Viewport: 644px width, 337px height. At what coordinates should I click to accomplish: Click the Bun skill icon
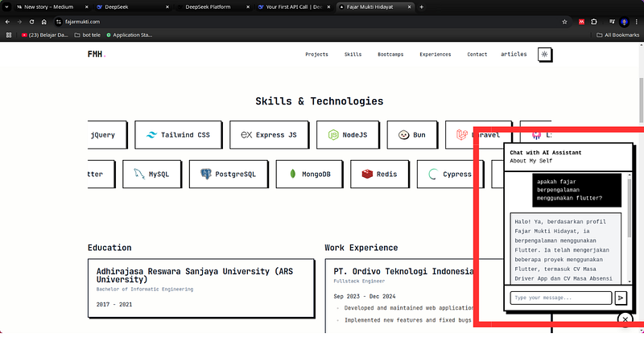pos(404,134)
